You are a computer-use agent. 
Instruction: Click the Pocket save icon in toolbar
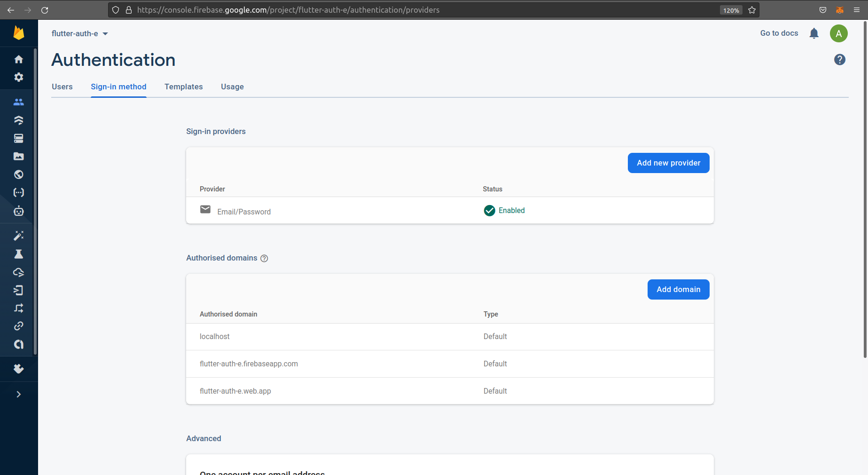[x=823, y=10]
